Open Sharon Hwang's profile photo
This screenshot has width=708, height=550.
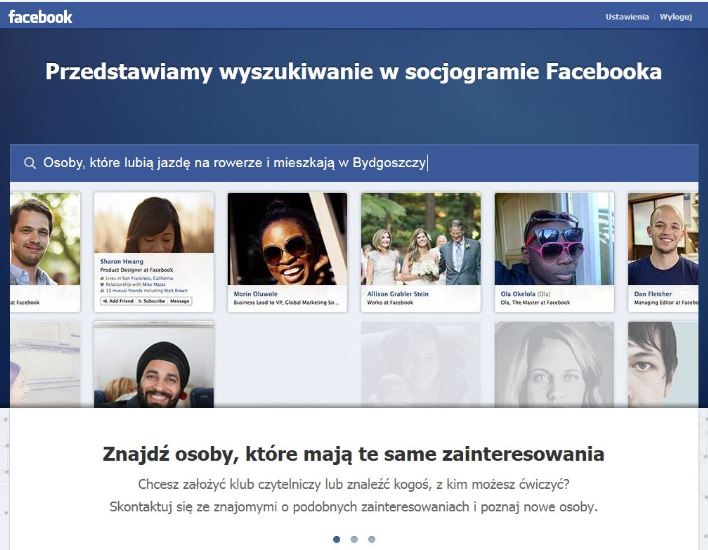click(154, 223)
